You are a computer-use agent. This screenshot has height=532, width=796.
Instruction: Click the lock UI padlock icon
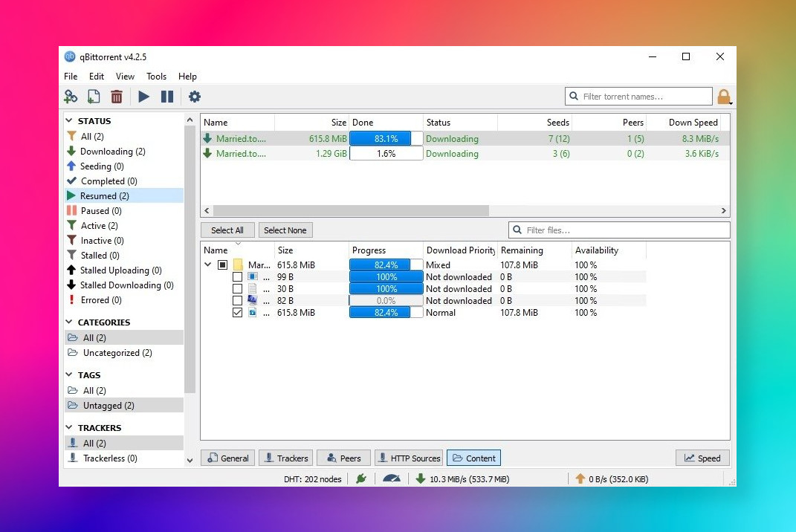click(x=724, y=97)
